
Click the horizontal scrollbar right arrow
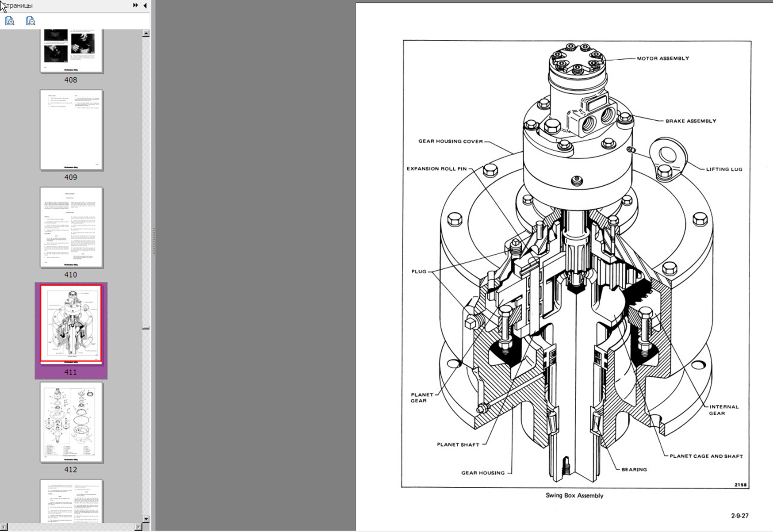pyautogui.click(x=138, y=527)
